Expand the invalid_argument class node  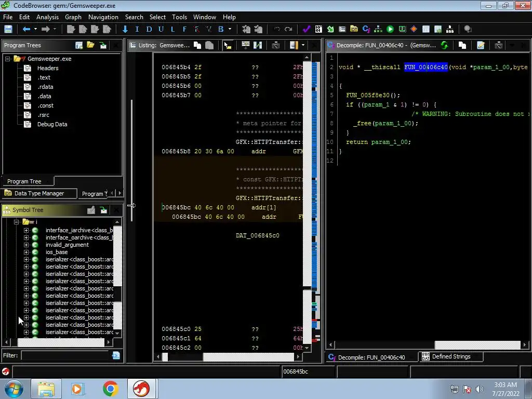point(26,245)
